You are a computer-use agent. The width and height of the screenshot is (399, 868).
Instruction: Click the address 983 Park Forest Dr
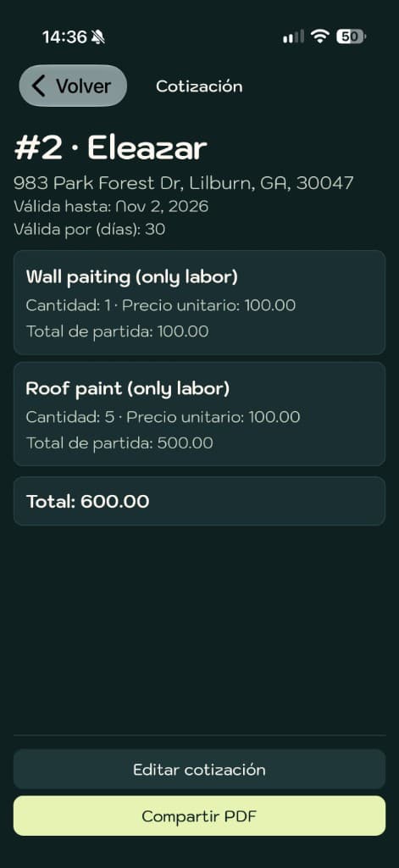[184, 183]
